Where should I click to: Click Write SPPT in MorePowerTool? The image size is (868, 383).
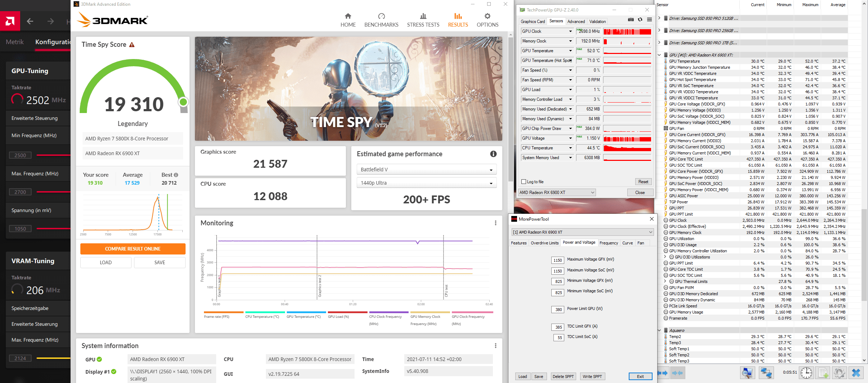tap(592, 377)
